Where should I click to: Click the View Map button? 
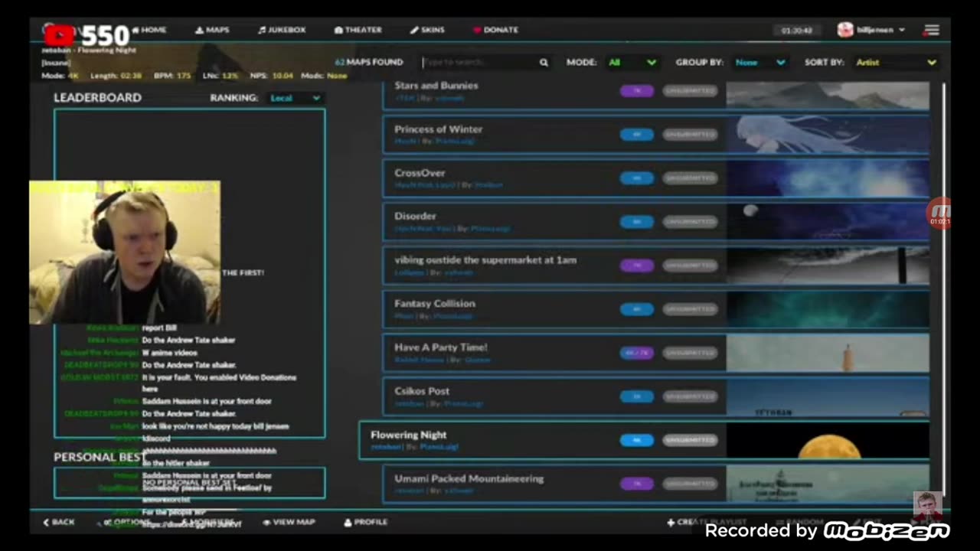pos(289,522)
